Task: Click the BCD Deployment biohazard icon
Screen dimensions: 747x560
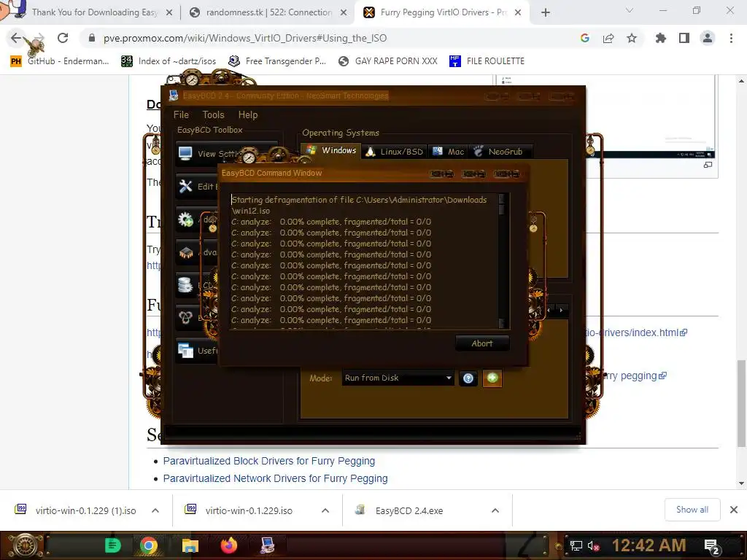Action: click(x=185, y=317)
